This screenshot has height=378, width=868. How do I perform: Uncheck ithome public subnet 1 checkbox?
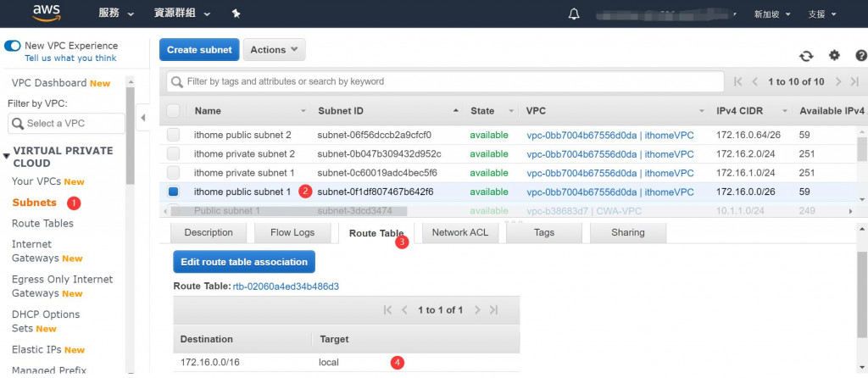174,192
